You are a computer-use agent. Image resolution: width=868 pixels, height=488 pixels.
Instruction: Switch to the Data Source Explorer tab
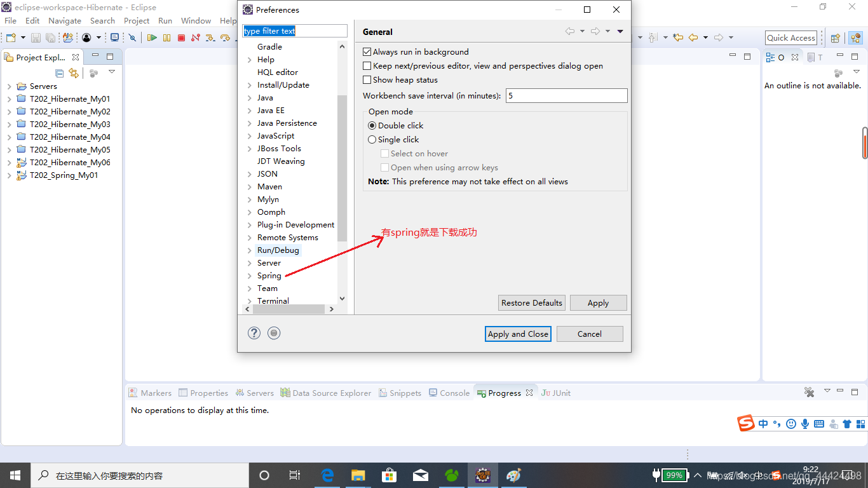326,393
